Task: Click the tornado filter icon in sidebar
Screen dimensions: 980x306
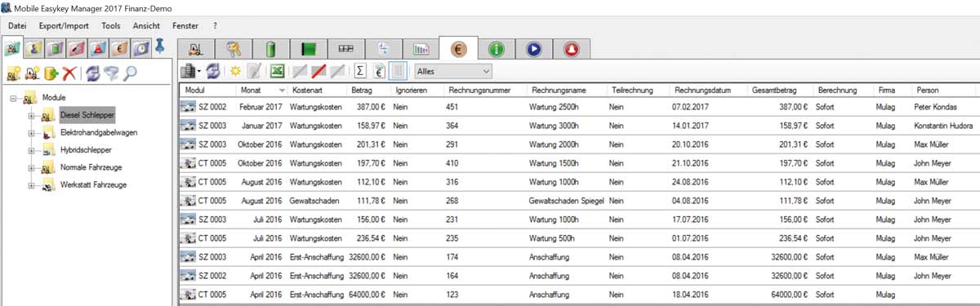Action: [112, 73]
